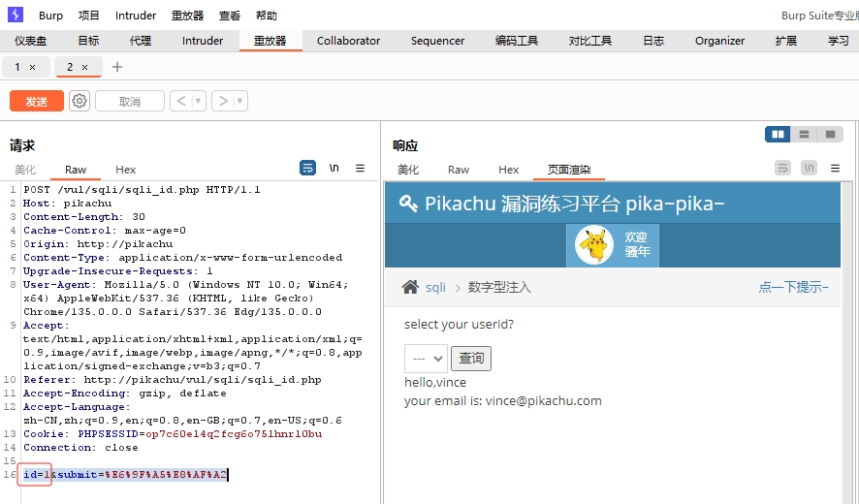This screenshot has height=504, width=859.
Task: Toggle word wrap icon in request panel
Action: pos(308,168)
